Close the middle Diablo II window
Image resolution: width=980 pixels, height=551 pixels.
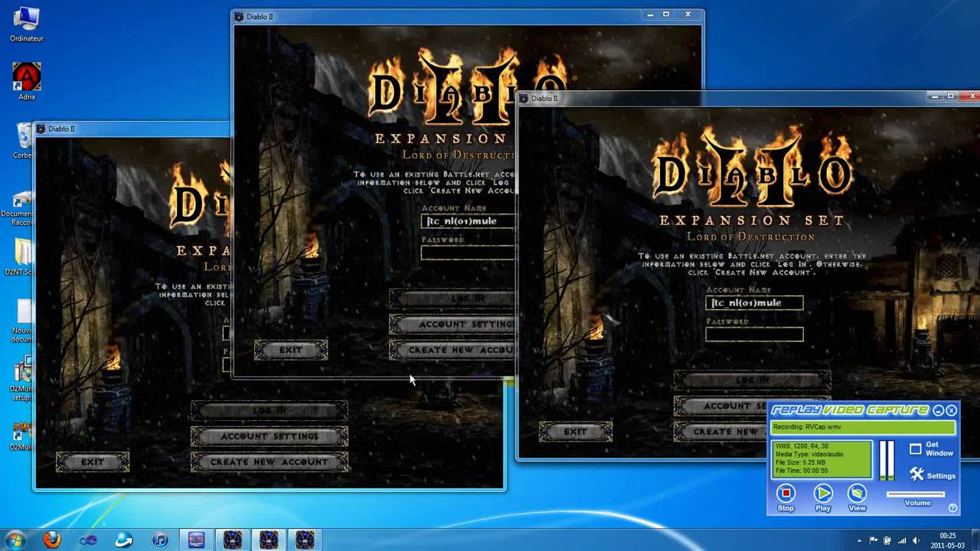(x=688, y=15)
